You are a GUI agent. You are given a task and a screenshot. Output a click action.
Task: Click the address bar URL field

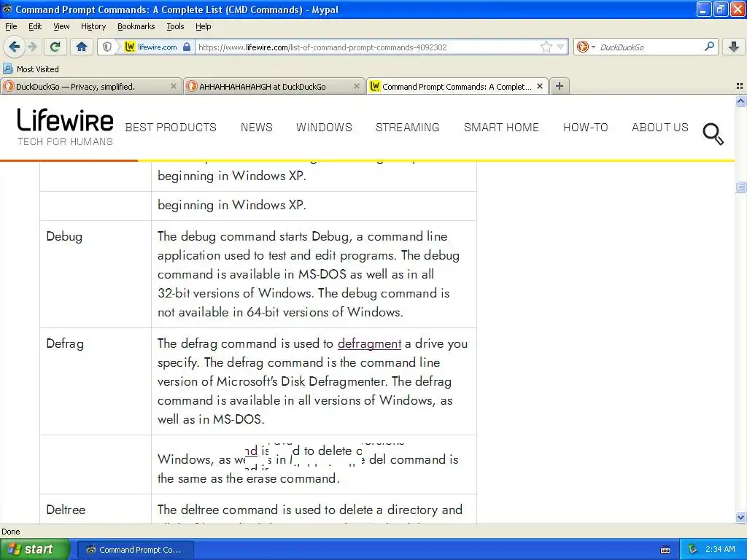(x=367, y=47)
